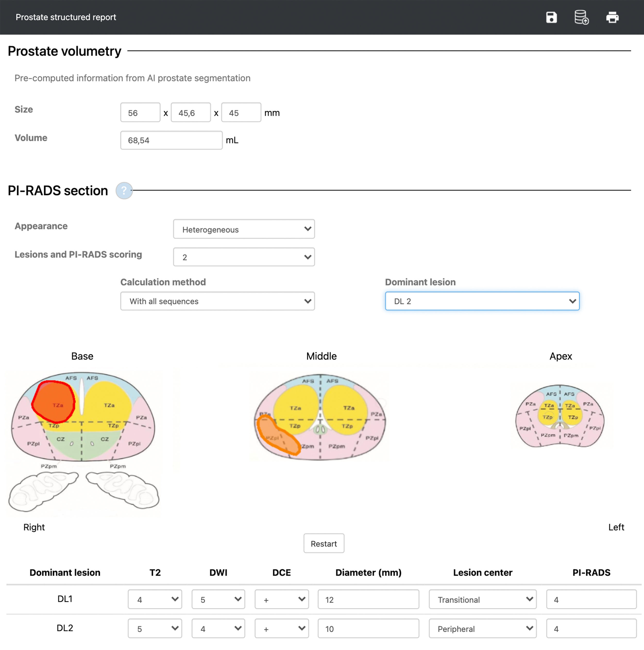This screenshot has height=650, width=644.
Task: Open the Appearance dropdown showing Heterogeneous
Action: (244, 229)
